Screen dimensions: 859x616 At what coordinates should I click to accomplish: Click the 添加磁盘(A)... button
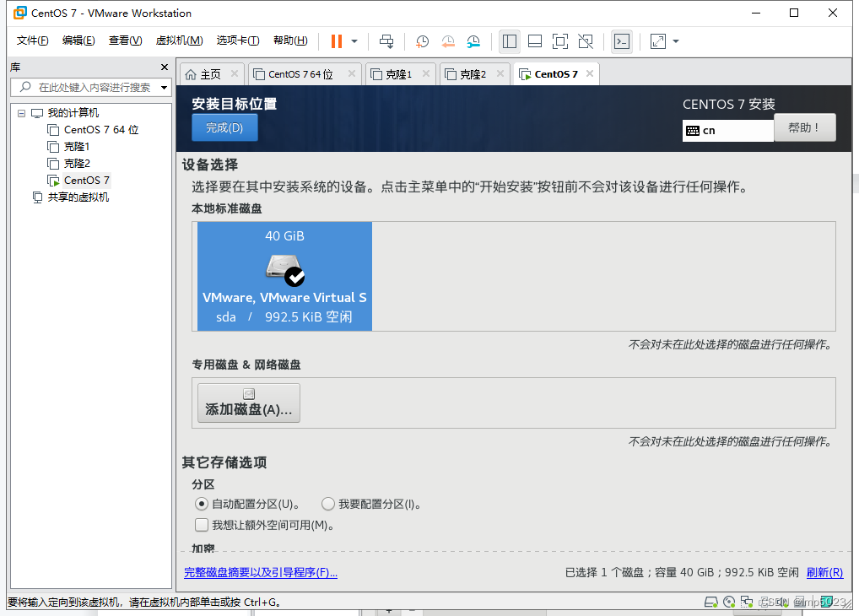click(x=249, y=403)
